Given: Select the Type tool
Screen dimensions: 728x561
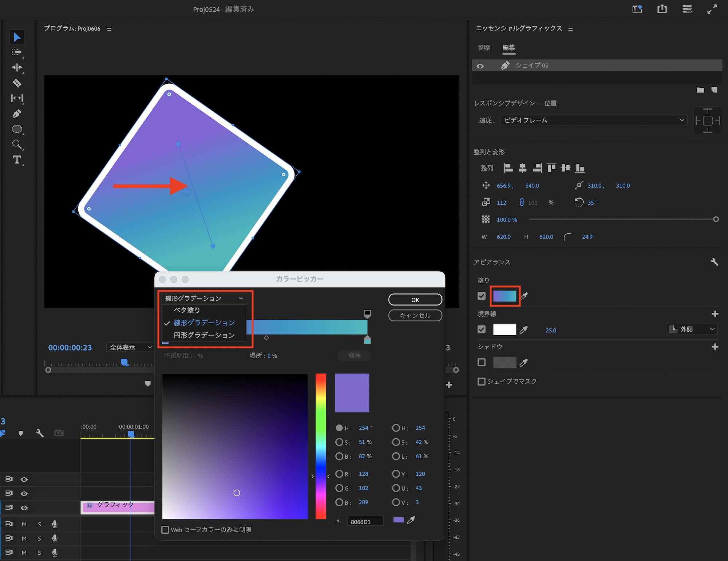Looking at the screenshot, I should pyautogui.click(x=17, y=160).
